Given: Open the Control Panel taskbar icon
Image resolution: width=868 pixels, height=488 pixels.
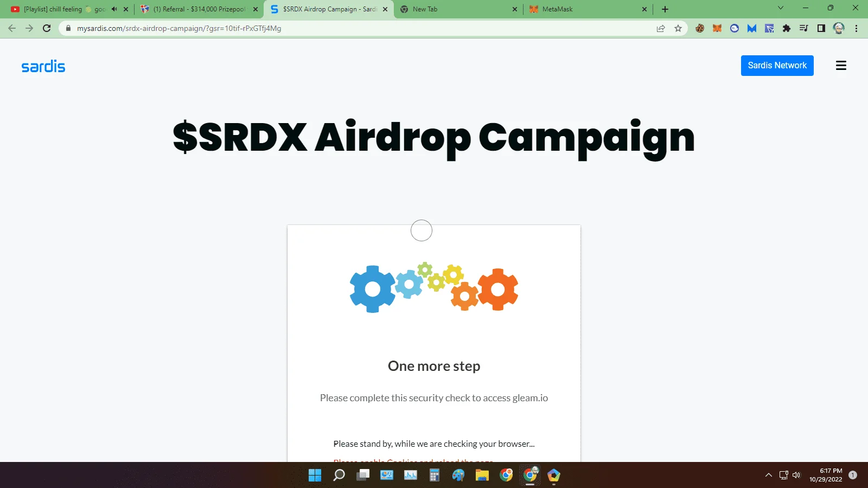Looking at the screenshot, I should [x=387, y=476].
